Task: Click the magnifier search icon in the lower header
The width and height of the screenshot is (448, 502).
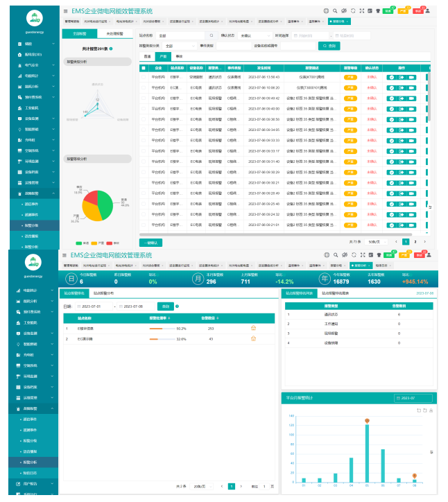Action: [335, 254]
